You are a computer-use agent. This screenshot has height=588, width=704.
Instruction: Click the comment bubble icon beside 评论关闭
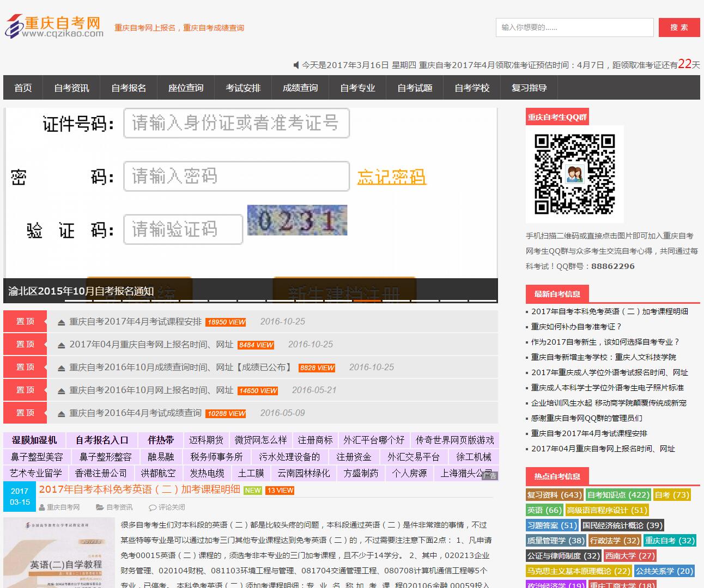click(152, 507)
